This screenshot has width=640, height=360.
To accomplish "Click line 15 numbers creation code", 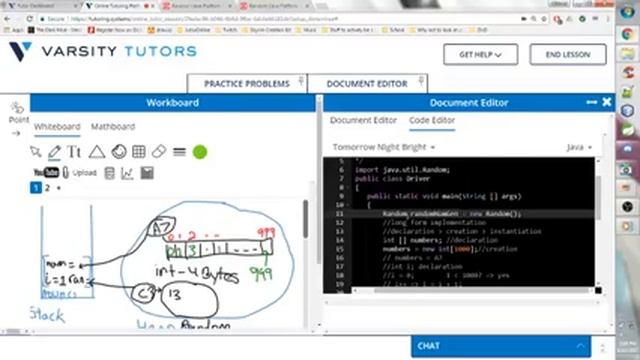I will 450,249.
